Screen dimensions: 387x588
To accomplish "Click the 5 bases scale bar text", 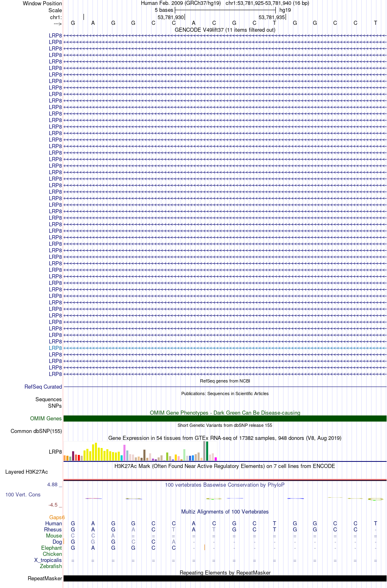I will 164,10.
